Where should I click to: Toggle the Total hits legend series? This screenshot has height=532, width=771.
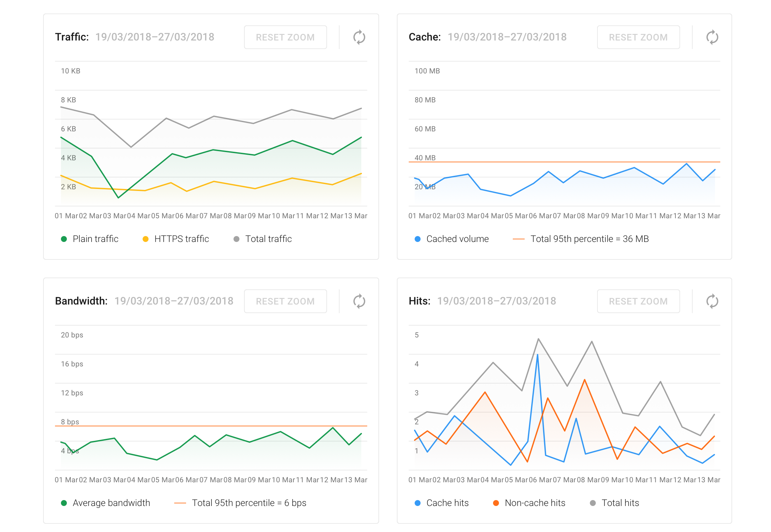click(614, 503)
